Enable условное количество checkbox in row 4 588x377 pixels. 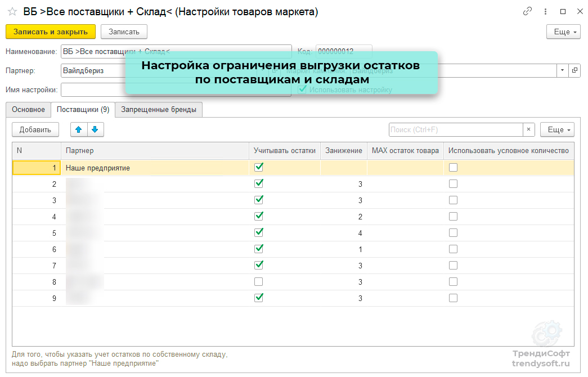(x=454, y=217)
